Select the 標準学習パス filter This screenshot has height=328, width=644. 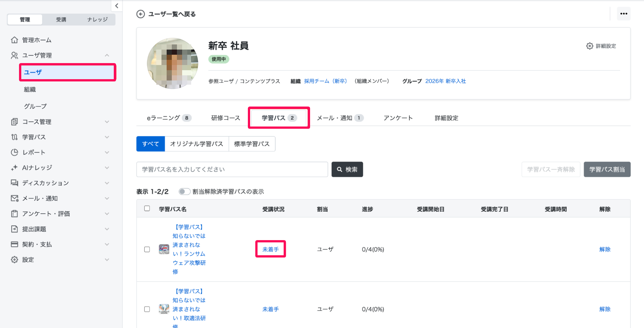(x=252, y=144)
